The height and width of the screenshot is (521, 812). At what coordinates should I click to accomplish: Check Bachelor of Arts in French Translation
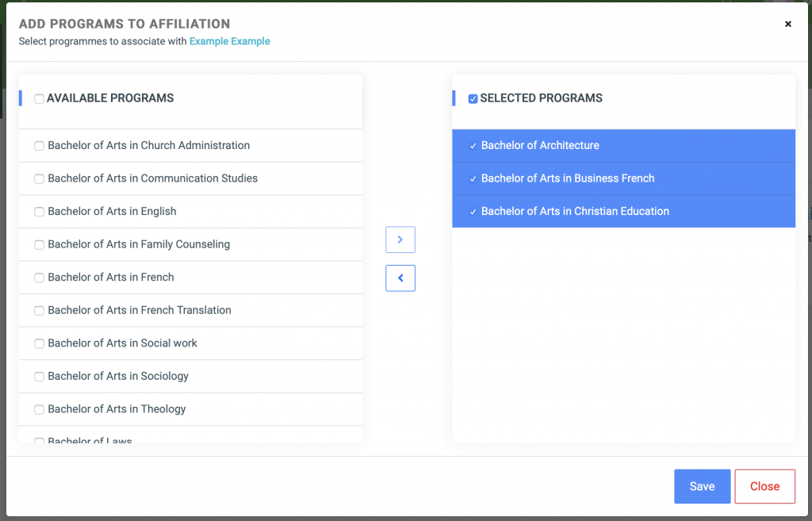point(39,310)
